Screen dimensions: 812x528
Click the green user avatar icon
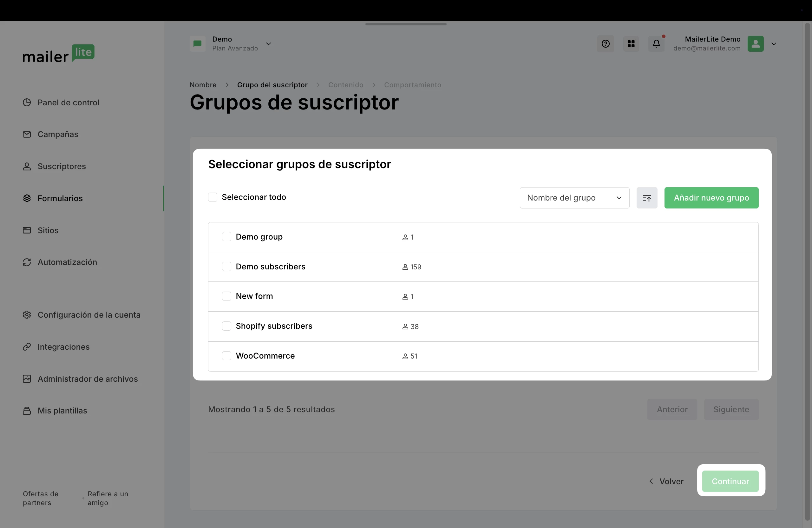pos(755,44)
